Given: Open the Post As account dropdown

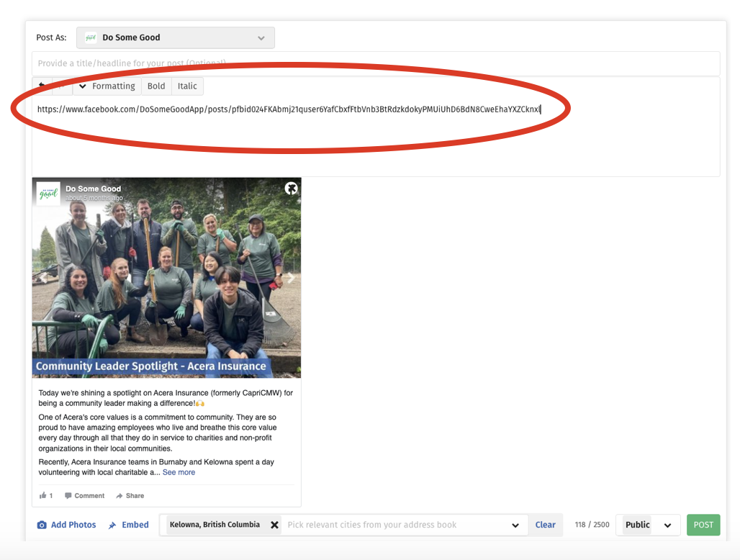Looking at the screenshot, I should click(x=176, y=37).
